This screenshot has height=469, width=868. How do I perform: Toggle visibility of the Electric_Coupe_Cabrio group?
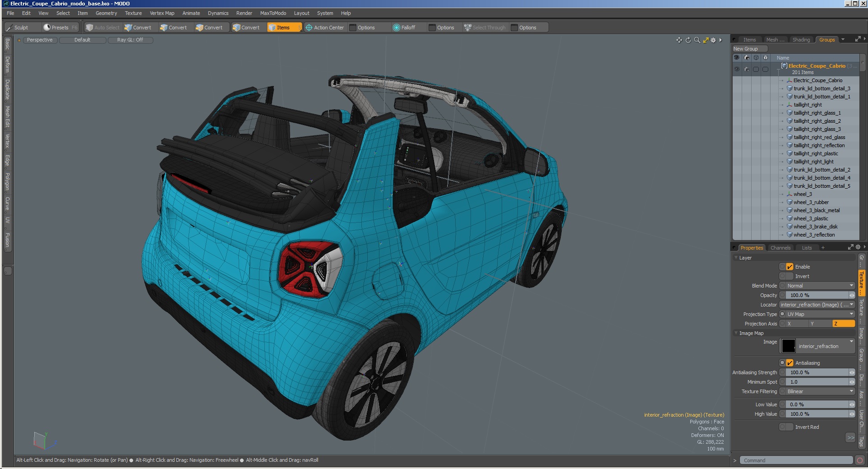[x=737, y=69]
